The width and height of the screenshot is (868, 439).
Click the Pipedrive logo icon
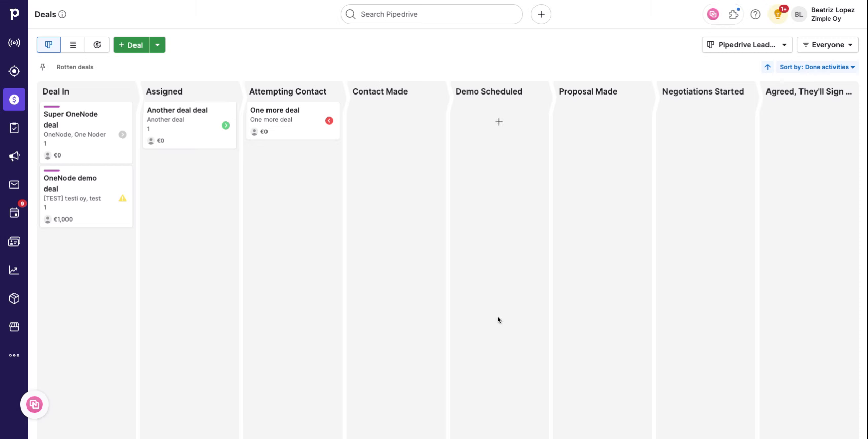tap(14, 14)
